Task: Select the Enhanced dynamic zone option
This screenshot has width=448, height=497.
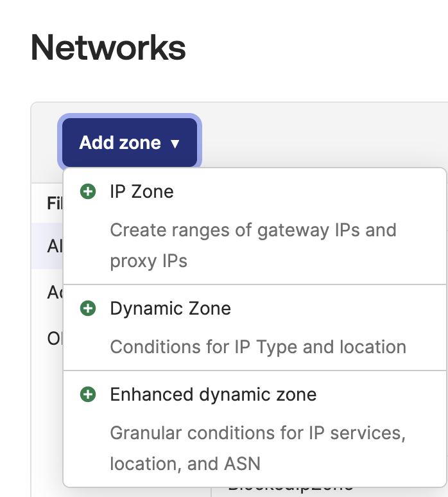Action: pos(213,394)
